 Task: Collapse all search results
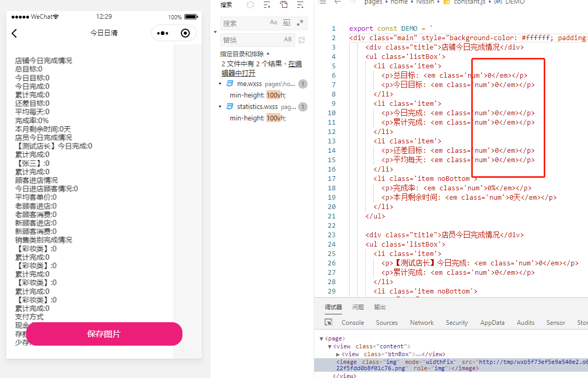pyautogui.click(x=300, y=5)
